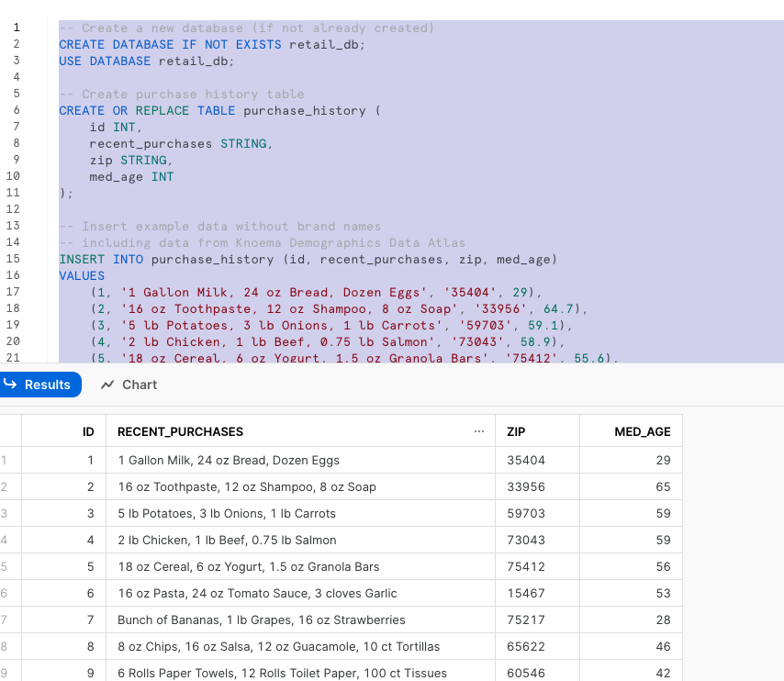Click the '16 oz Toothpaste' purchases cell

pos(247,486)
